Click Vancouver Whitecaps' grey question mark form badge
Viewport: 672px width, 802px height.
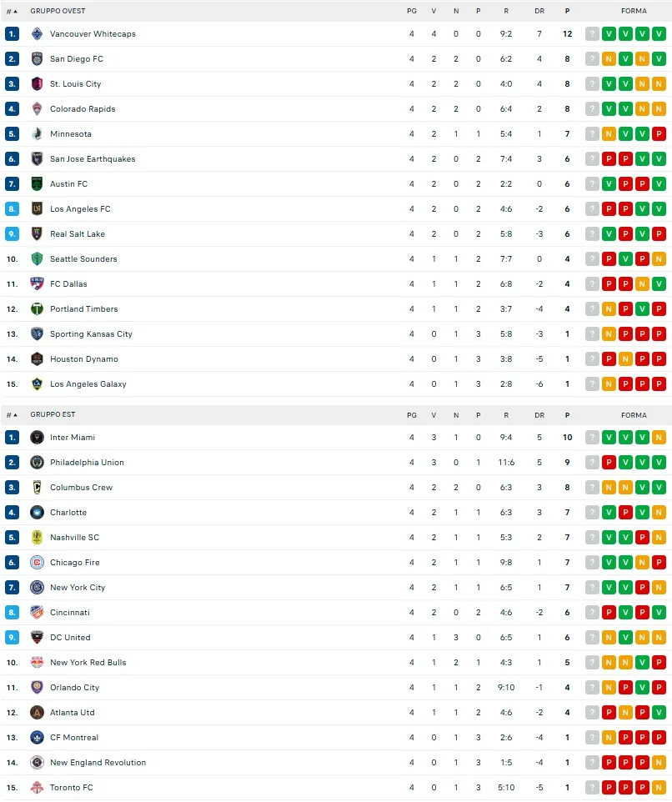point(592,34)
